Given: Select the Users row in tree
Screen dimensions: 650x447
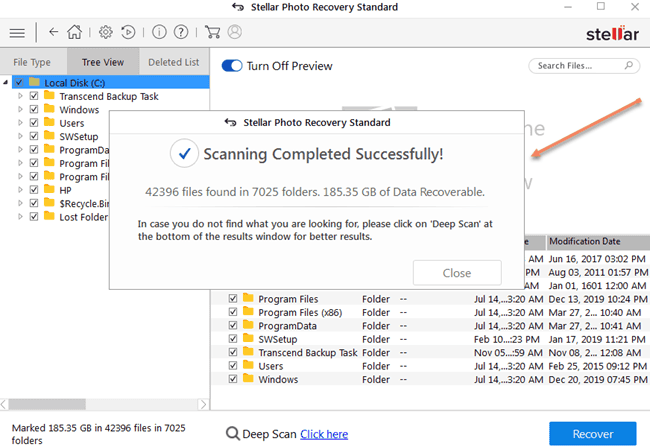Looking at the screenshot, I should click(71, 123).
